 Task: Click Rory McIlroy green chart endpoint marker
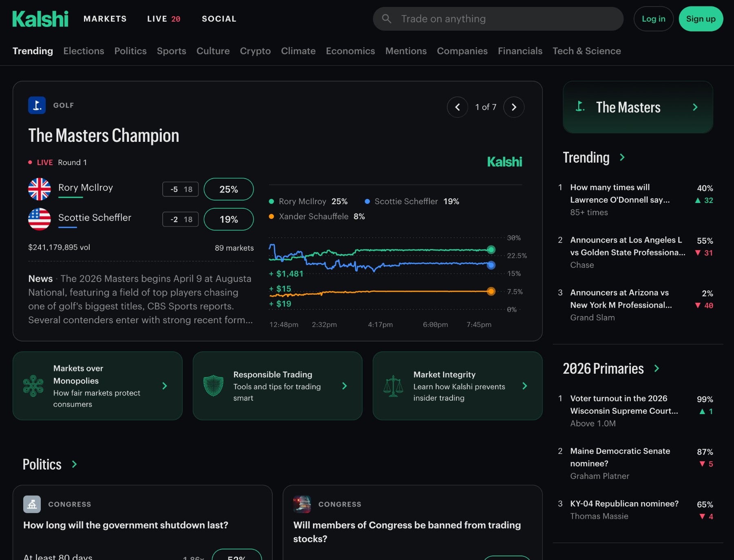(x=491, y=250)
